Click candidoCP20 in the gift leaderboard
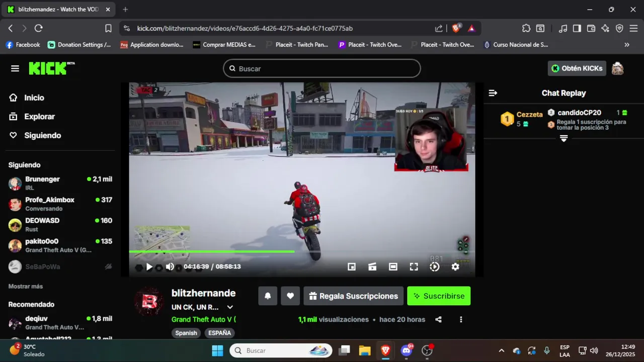The image size is (644, 362). pyautogui.click(x=579, y=113)
